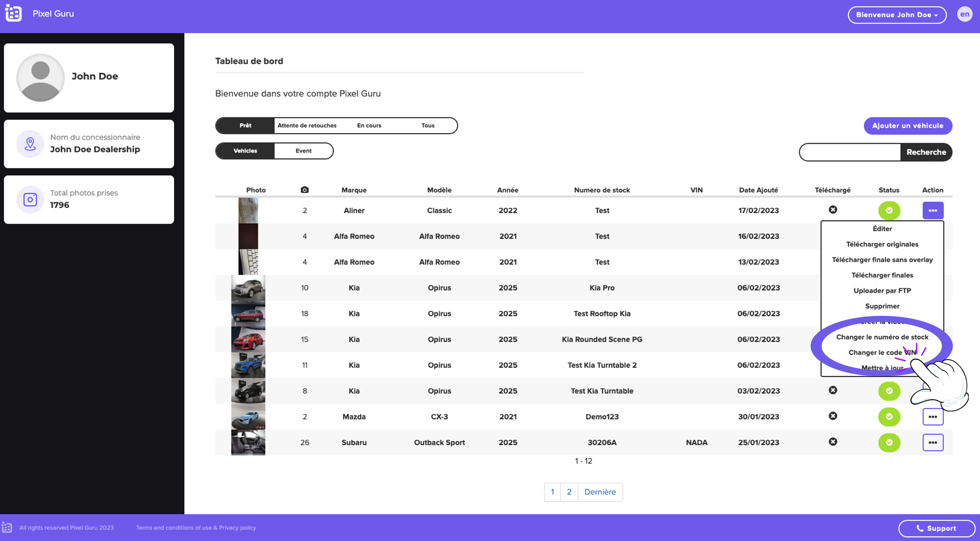Click the Marque column header
The height and width of the screenshot is (541, 980).
coord(354,190)
